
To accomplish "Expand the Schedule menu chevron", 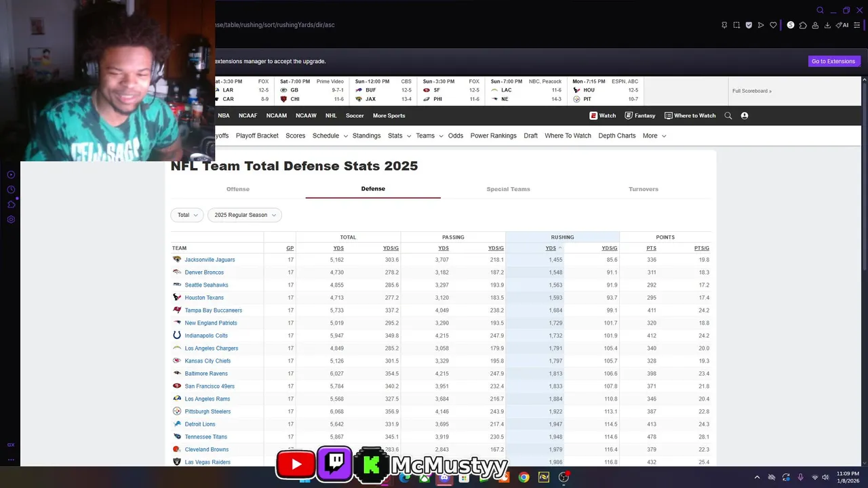I will [345, 136].
